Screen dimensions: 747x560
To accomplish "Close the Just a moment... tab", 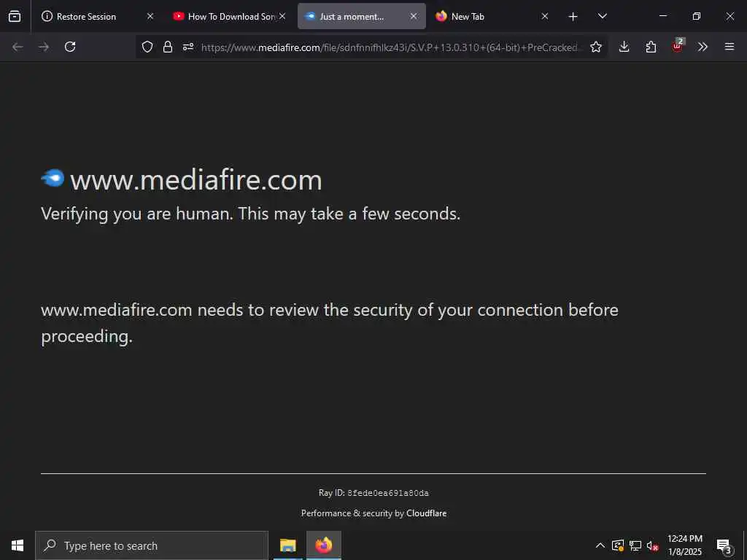I will point(414,16).
